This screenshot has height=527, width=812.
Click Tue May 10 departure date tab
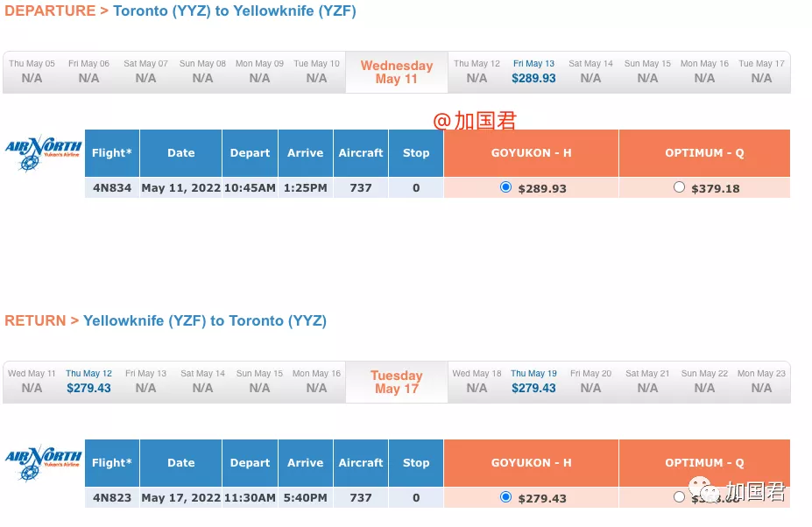[x=316, y=72]
